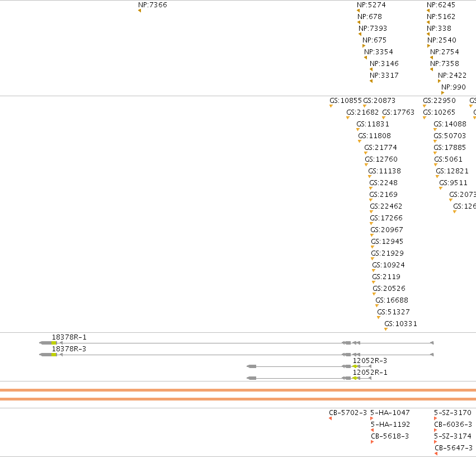Image resolution: width=476 pixels, height=457 pixels.
Task: Click the 18378R-1 transcript label
Action: tap(69, 337)
